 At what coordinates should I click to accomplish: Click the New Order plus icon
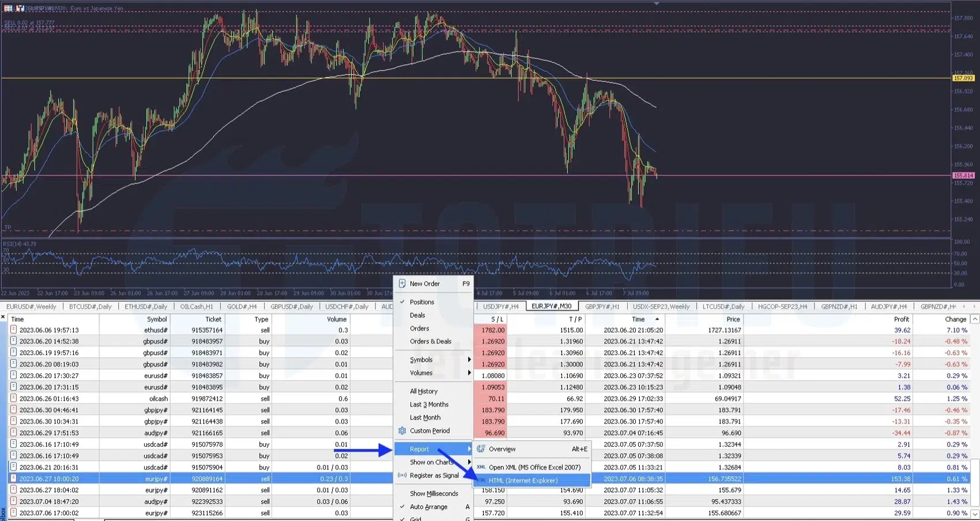pyautogui.click(x=402, y=283)
